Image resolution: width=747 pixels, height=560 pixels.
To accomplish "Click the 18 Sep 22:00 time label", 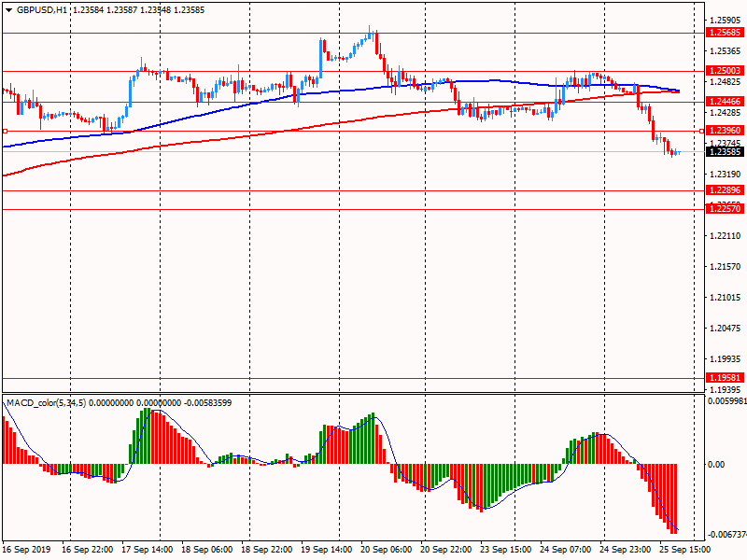I will [266, 550].
